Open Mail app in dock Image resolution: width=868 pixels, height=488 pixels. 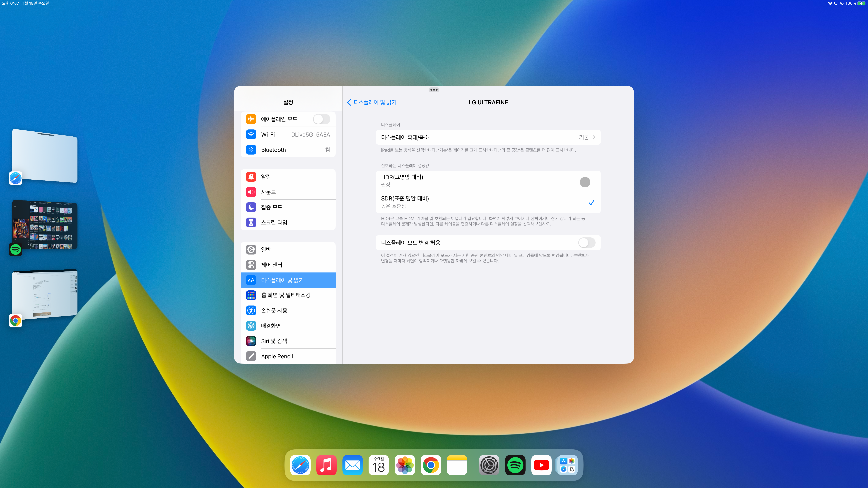pos(352,465)
